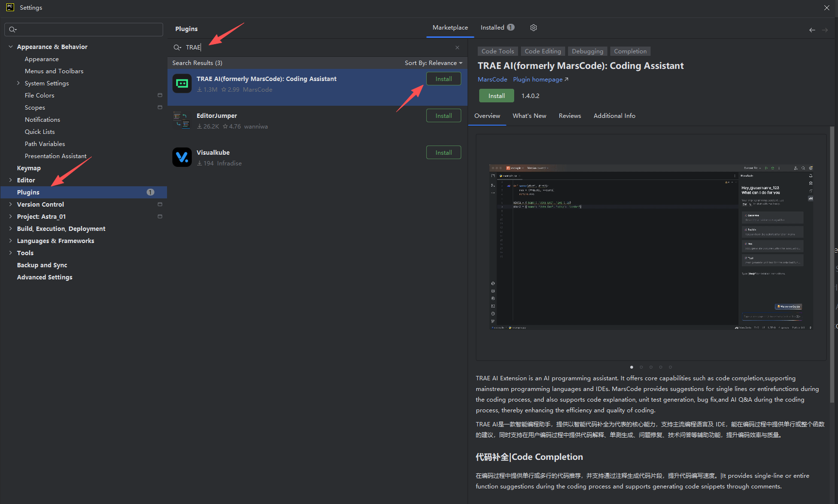Open Backup and Sync settings

click(42, 265)
